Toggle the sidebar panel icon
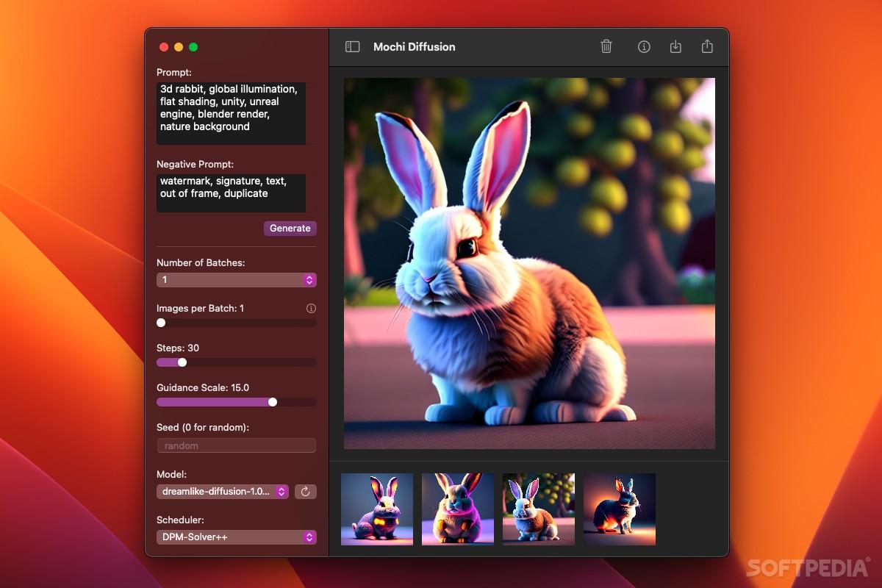Viewport: 882px width, 588px height. [353, 46]
